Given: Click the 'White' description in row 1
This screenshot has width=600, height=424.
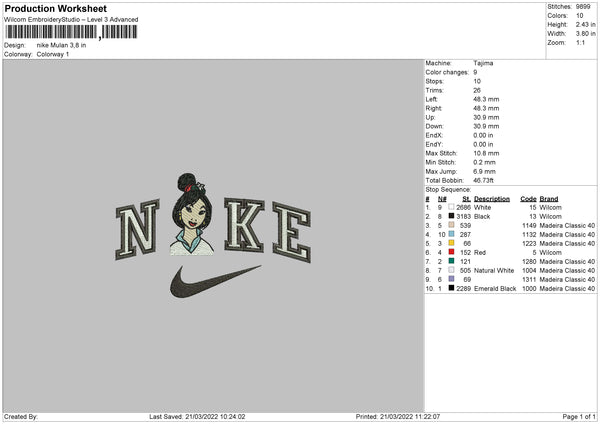Looking at the screenshot, I should [482, 207].
